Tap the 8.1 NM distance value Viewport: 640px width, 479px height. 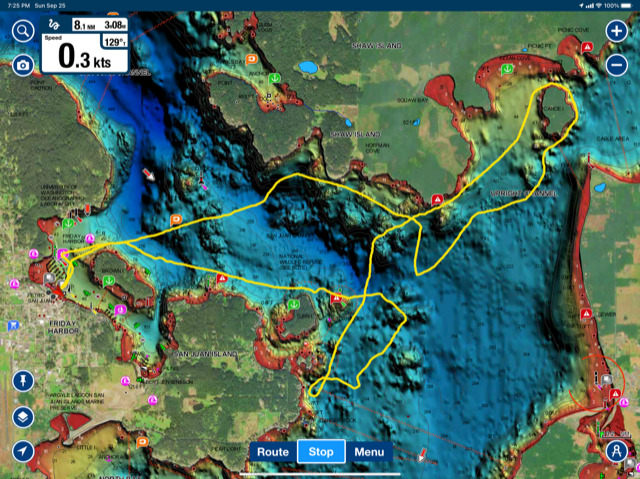(x=84, y=25)
